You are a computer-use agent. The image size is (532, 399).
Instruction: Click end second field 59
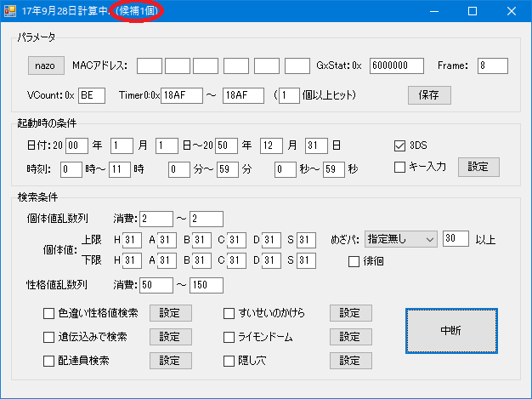[334, 169]
